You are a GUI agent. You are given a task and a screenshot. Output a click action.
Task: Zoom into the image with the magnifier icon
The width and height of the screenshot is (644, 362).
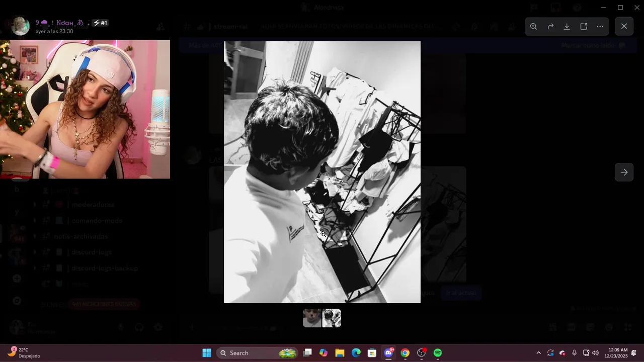(533, 27)
